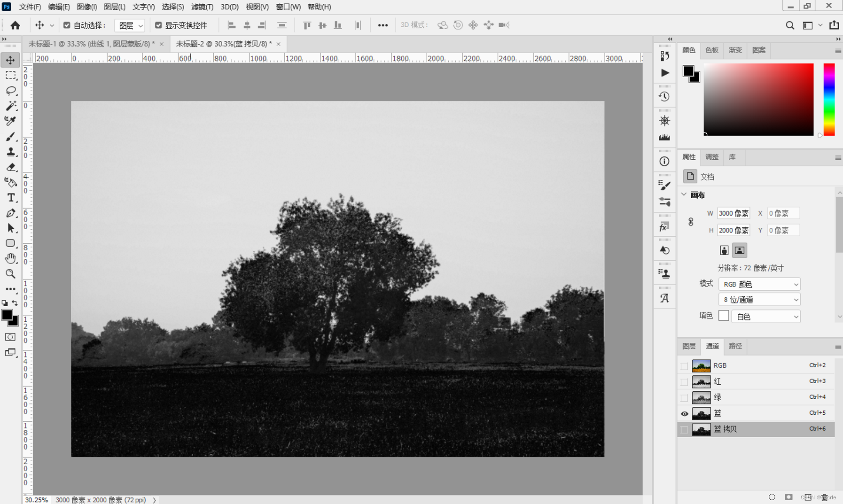This screenshot has width=843, height=504.
Task: Click the align top edges button
Action: pyautogui.click(x=307, y=25)
